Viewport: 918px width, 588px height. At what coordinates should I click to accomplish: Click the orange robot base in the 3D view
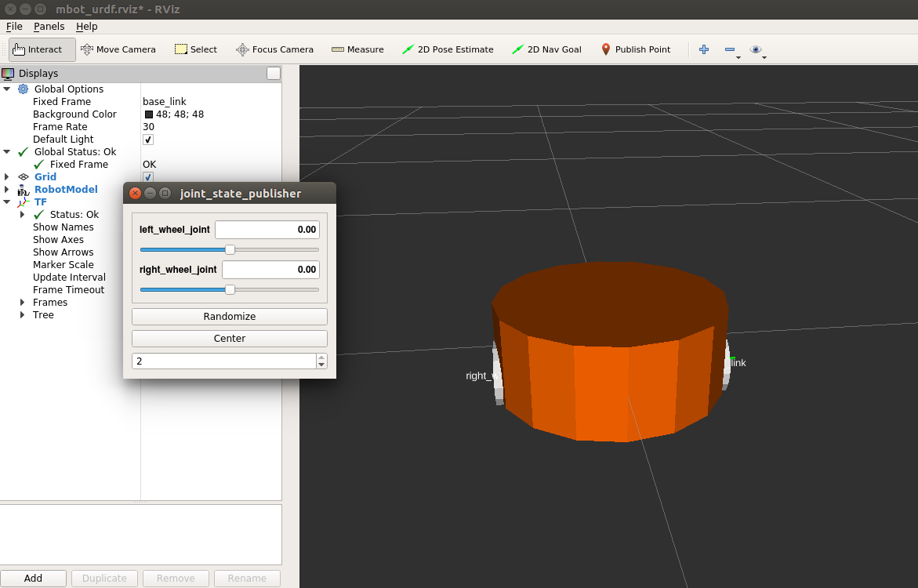609,351
